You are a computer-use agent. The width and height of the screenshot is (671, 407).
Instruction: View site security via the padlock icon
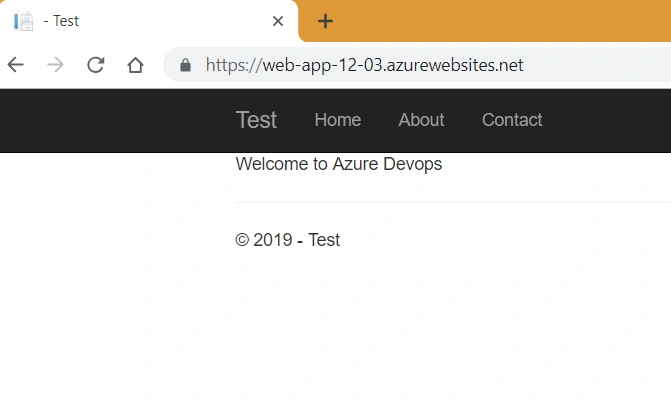point(185,65)
